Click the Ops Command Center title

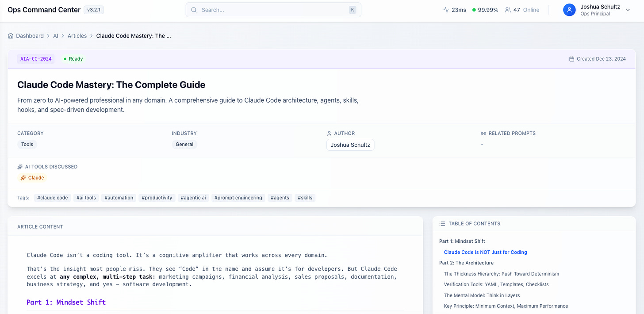[44, 10]
